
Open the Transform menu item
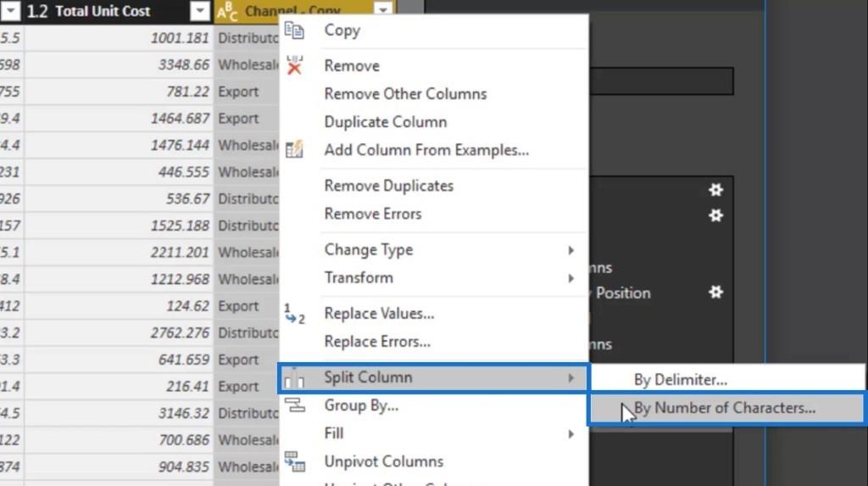434,277
